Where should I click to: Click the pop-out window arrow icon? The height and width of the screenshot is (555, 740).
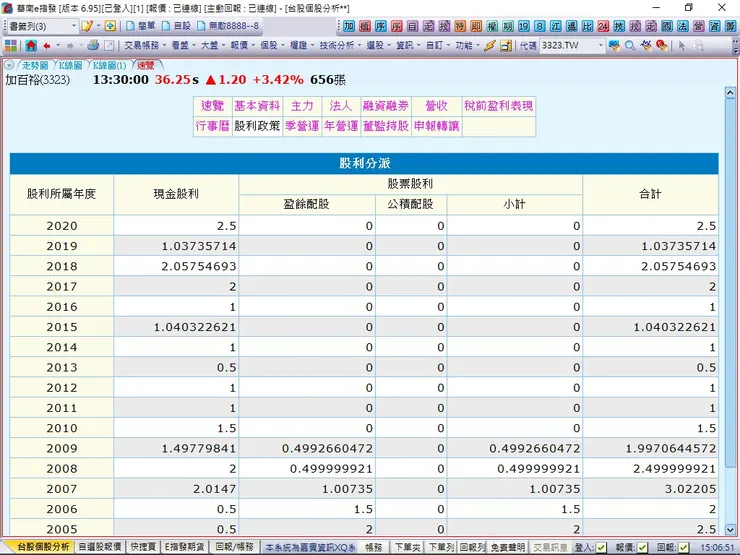point(109,46)
